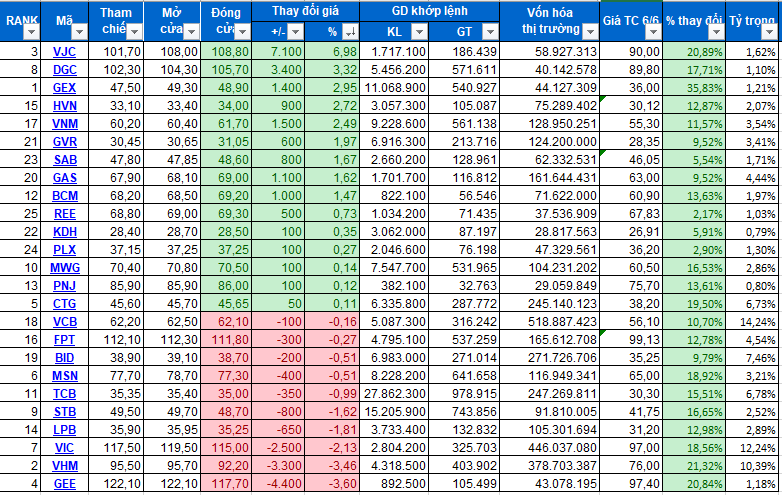Viewport: 782px width, 495px height.
Task: Select GEX percent change cell 35,83%
Action: [694, 88]
